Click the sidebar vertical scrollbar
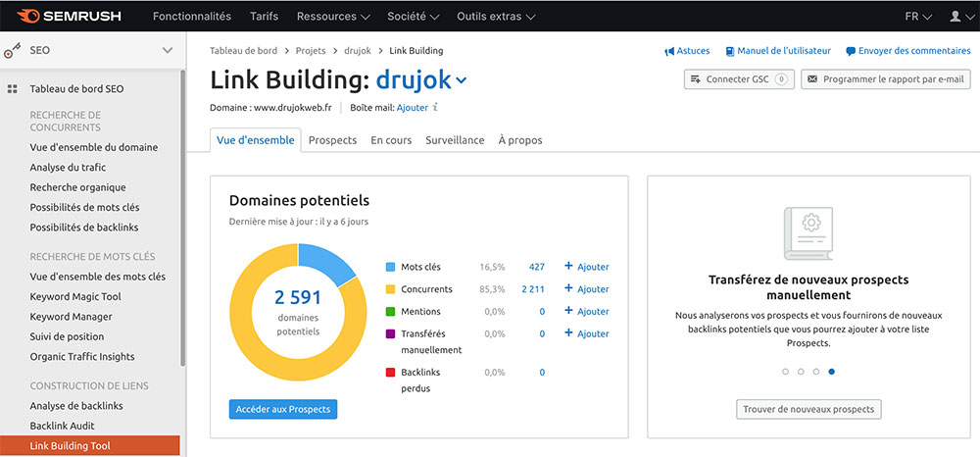 [x=182, y=219]
